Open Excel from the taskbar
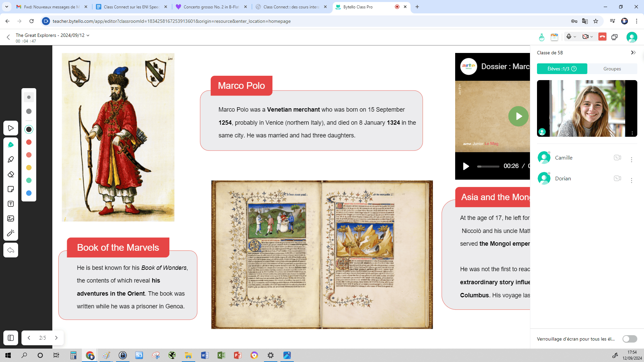The width and height of the screenshot is (644, 362). (221, 355)
